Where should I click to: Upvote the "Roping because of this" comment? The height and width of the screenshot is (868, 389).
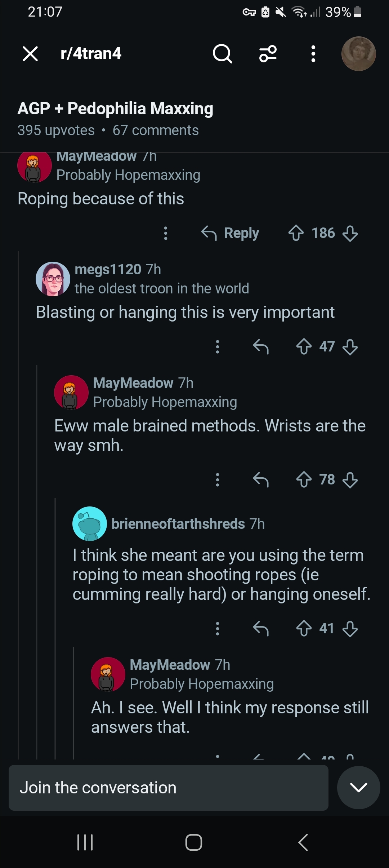pyautogui.click(x=296, y=233)
